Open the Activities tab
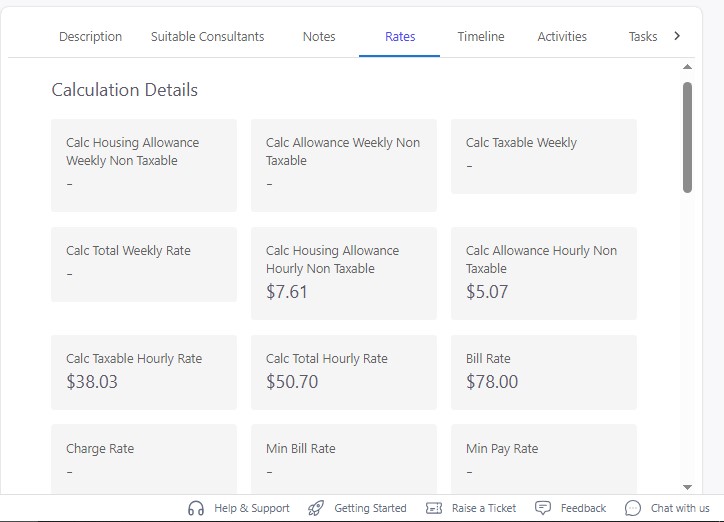The width and height of the screenshot is (724, 522). pyautogui.click(x=562, y=37)
